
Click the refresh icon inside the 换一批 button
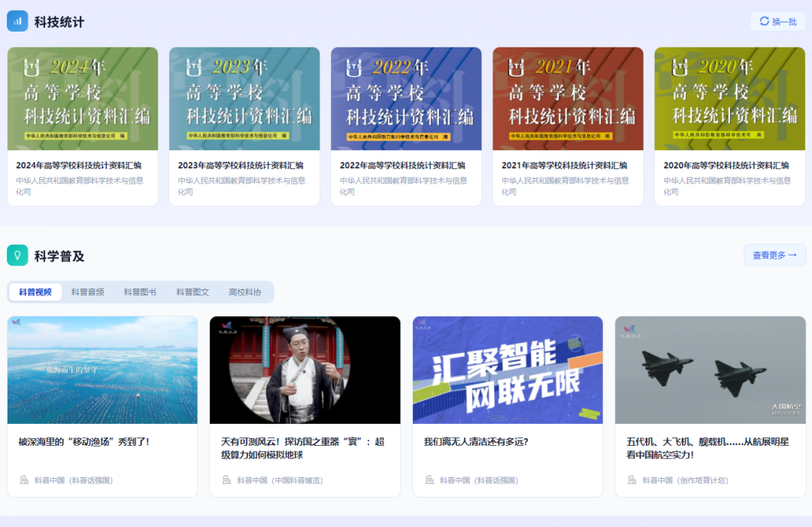pos(763,22)
